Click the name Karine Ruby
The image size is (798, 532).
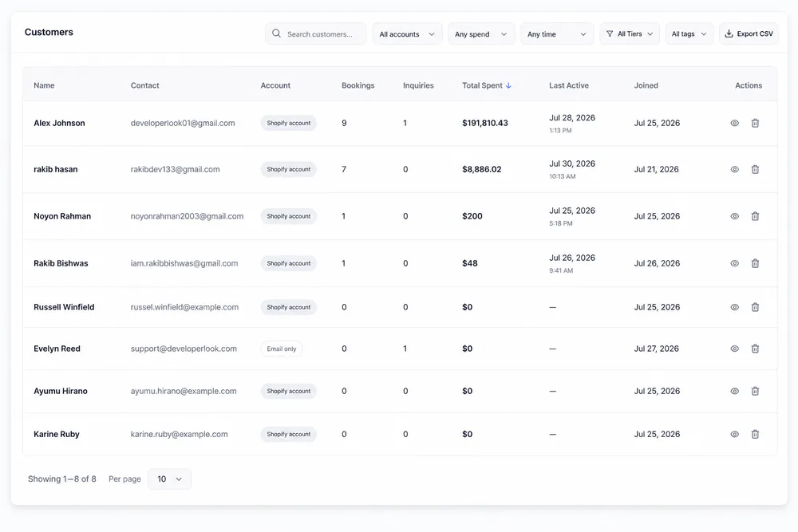coord(57,435)
